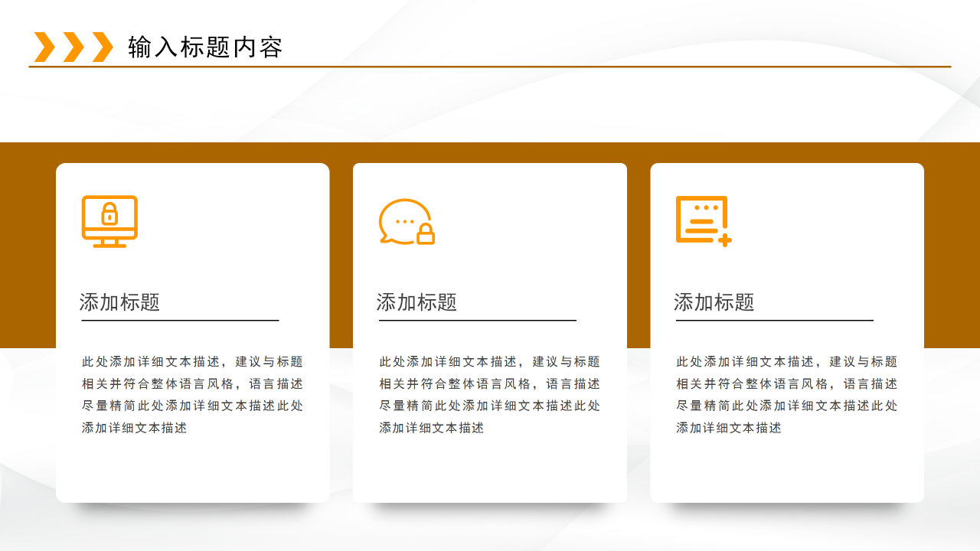This screenshot has height=551, width=980.
Task: Click the orange band background area
Action: coord(27,245)
